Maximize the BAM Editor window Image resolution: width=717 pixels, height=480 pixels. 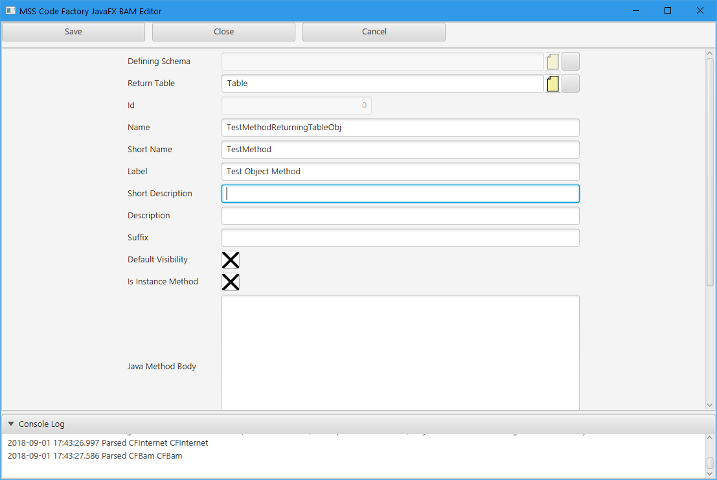[667, 10]
